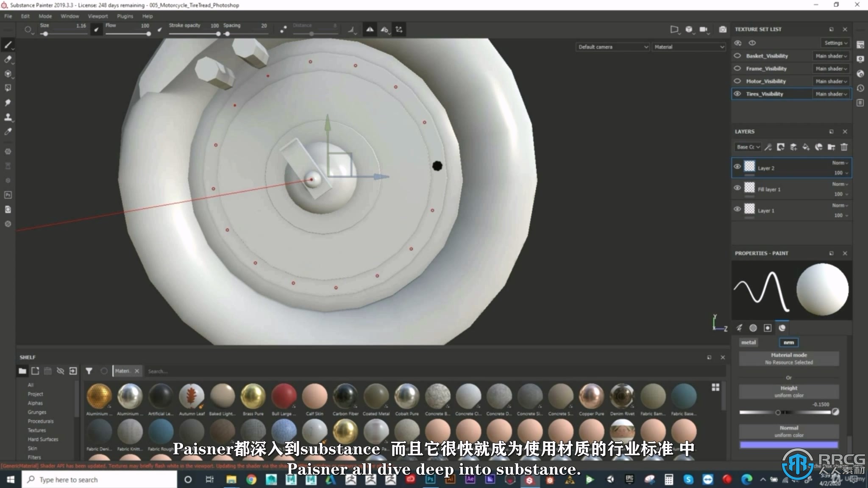
Task: Open Main shader dropdown for Tires_Visibility
Action: pyautogui.click(x=831, y=94)
